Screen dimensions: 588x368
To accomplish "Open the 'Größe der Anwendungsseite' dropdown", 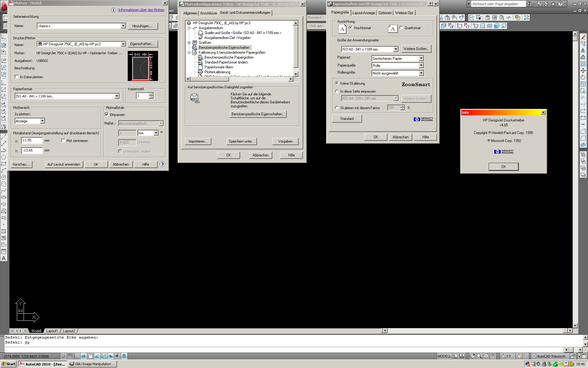I will [x=396, y=49].
